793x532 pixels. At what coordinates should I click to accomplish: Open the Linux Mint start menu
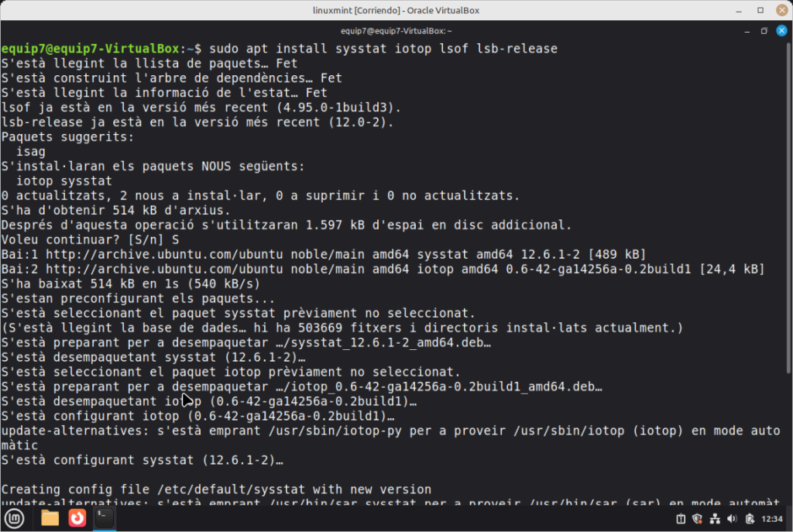(x=13, y=517)
